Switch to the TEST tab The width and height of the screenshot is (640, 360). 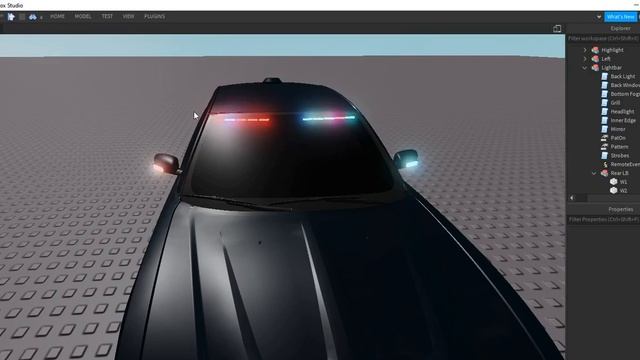(107, 16)
